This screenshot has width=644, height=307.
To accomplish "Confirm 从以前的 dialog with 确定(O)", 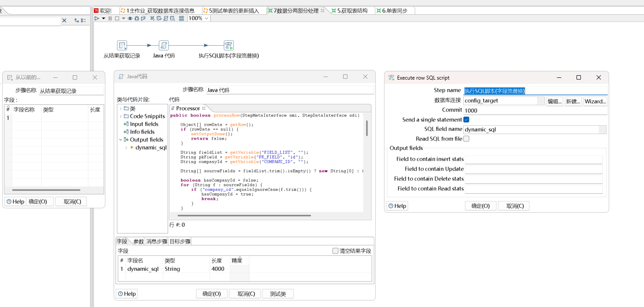I will [x=40, y=201].
